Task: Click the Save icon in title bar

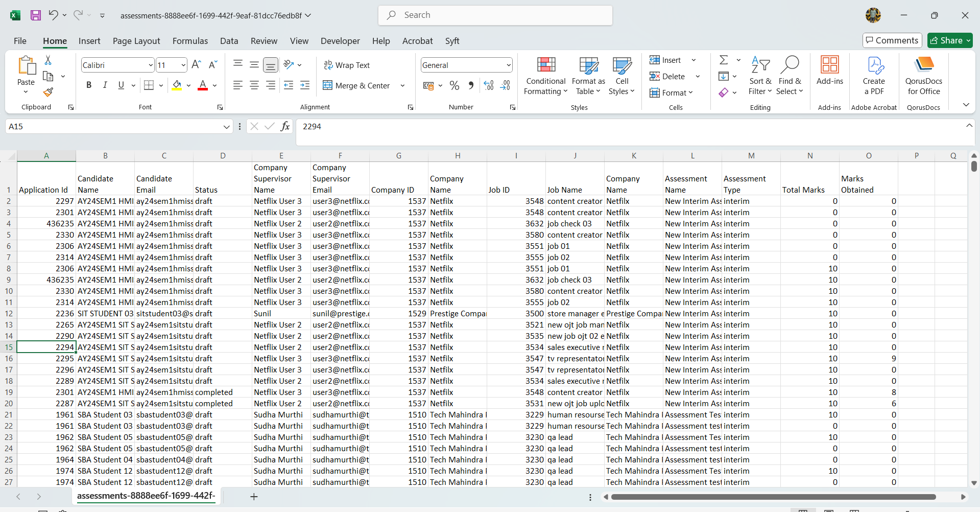Action: point(36,15)
